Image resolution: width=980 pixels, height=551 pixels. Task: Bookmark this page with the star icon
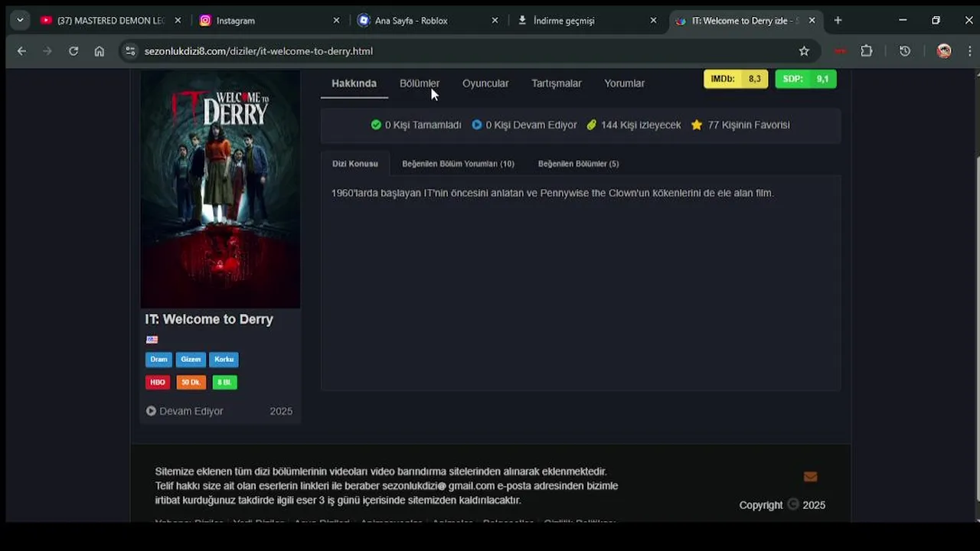804,51
